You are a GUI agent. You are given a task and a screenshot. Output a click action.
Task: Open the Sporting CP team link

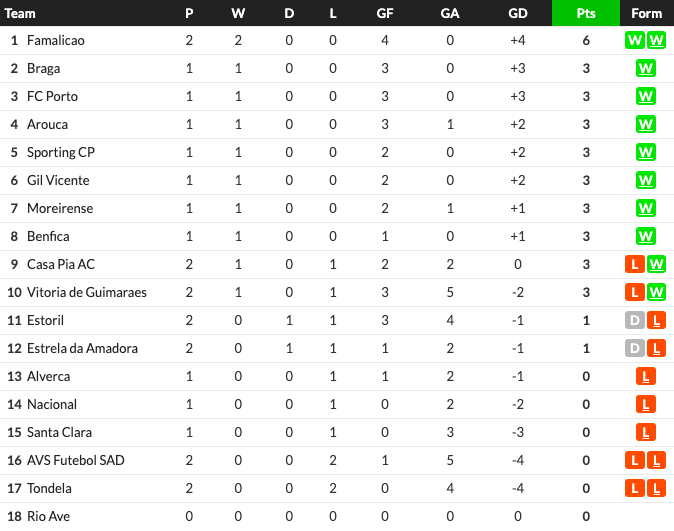click(61, 153)
